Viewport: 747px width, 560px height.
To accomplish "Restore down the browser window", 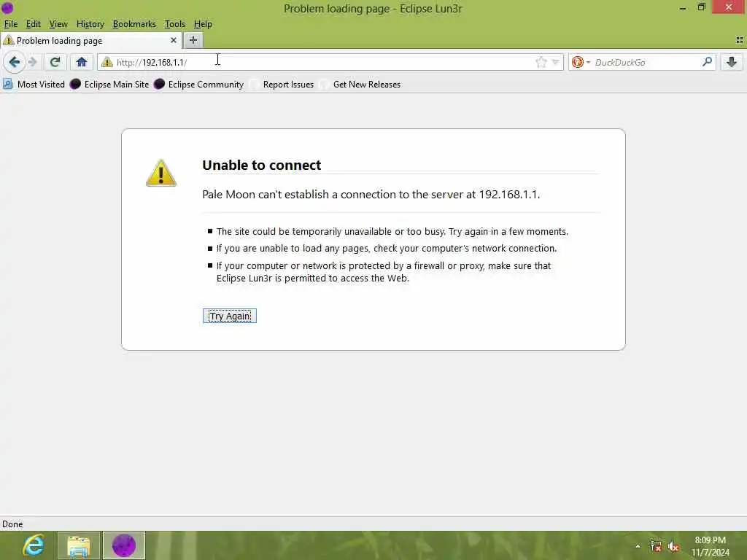I will (701, 7).
